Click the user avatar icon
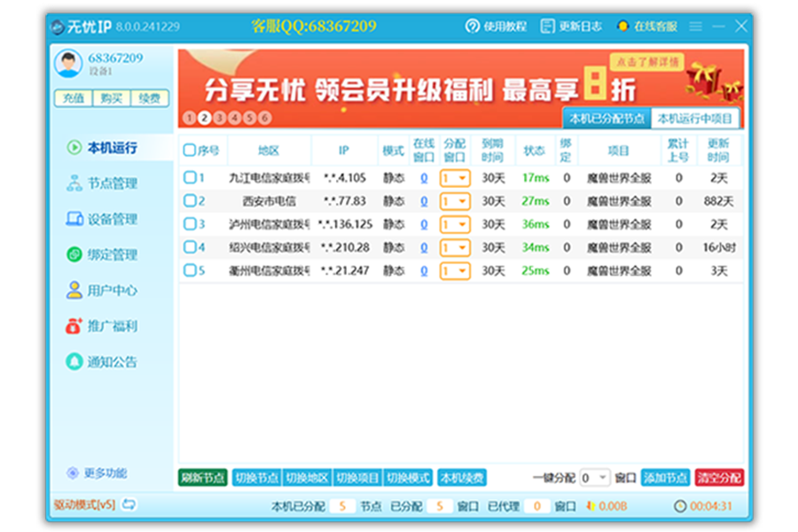 (x=68, y=64)
